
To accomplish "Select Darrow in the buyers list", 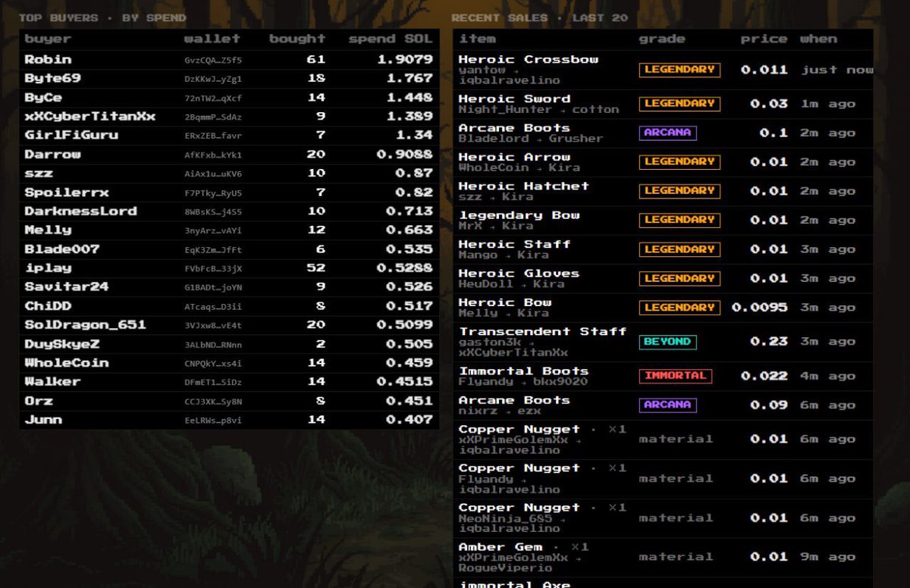I will click(x=52, y=154).
